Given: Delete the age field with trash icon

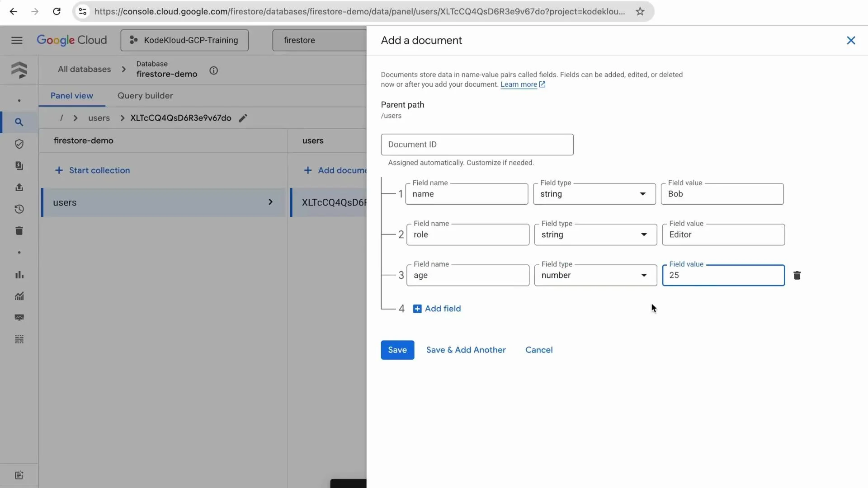Looking at the screenshot, I should [x=797, y=275].
